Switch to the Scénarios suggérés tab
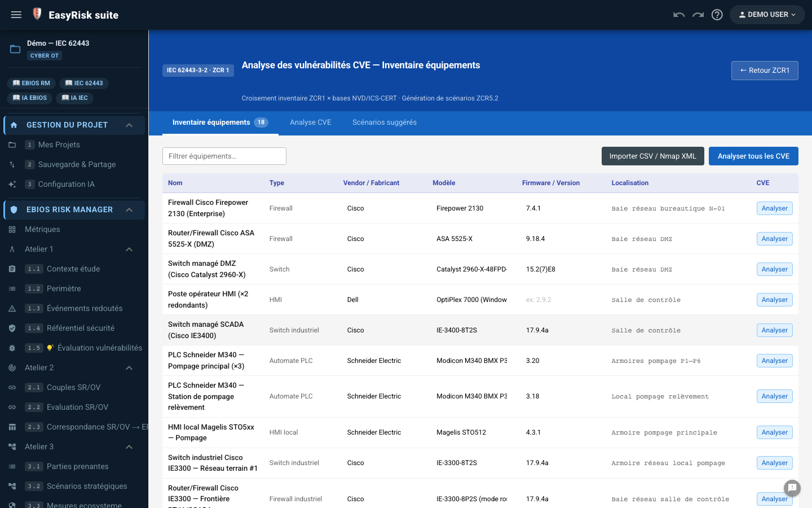The width and height of the screenshot is (812, 508). click(385, 122)
